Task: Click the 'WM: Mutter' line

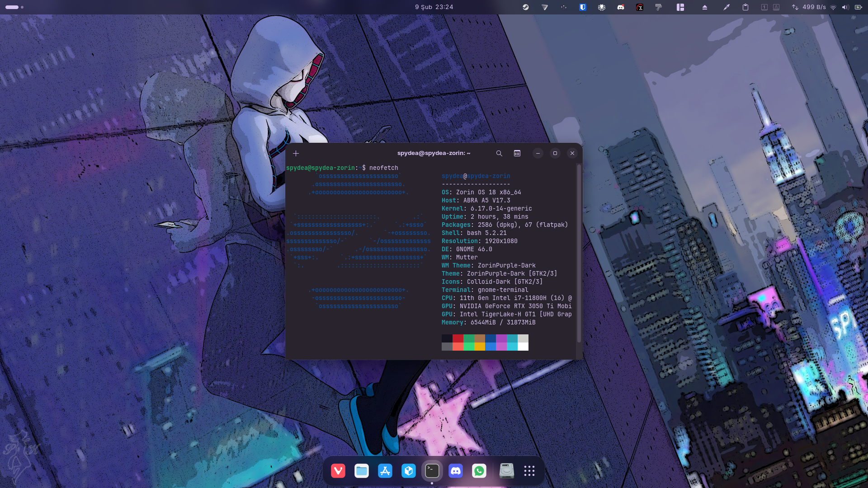Action: pyautogui.click(x=460, y=258)
